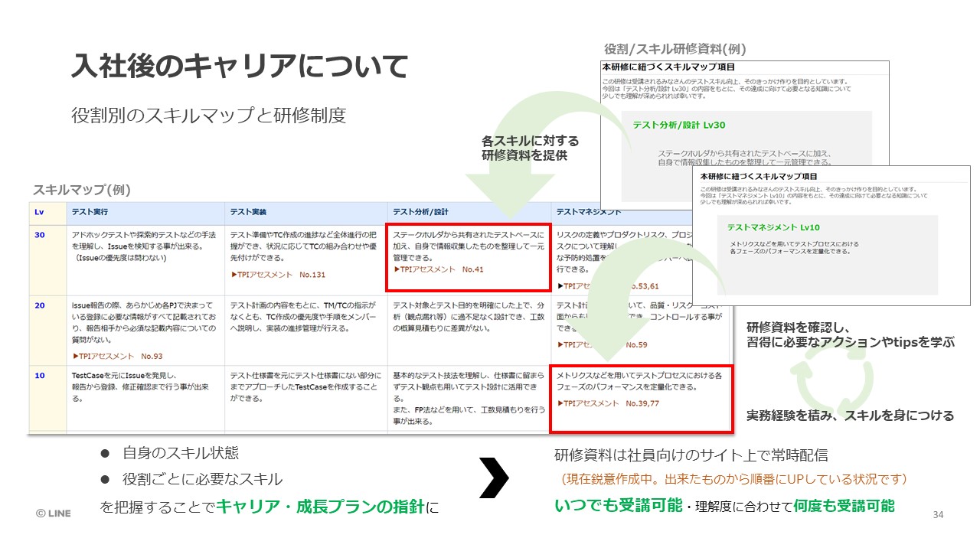The height and width of the screenshot is (551, 980).
Task: Open TPIアセスメント No.41 link
Action: (x=439, y=269)
